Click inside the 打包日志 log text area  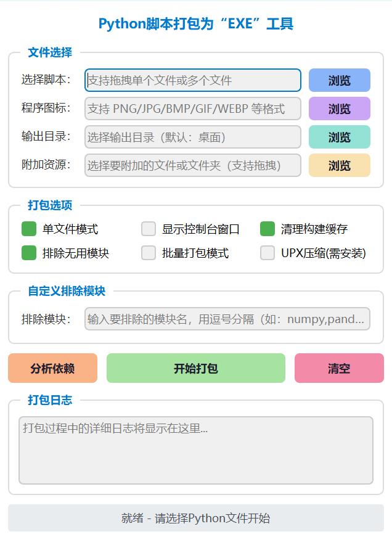click(x=195, y=450)
